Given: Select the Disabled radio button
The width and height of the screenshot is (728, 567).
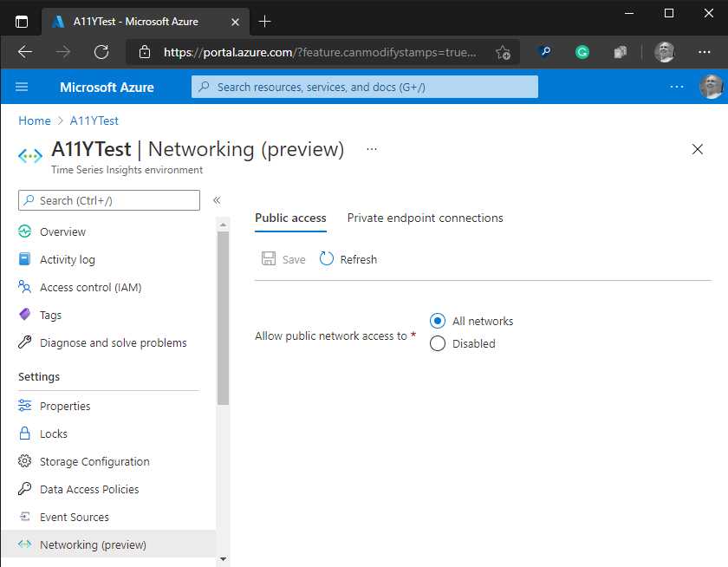Looking at the screenshot, I should tap(438, 343).
